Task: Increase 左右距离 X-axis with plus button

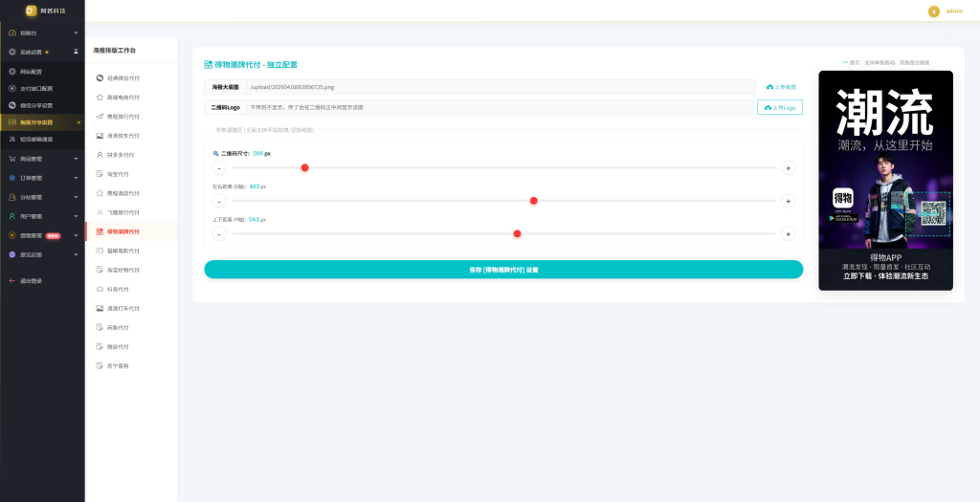Action: [789, 201]
